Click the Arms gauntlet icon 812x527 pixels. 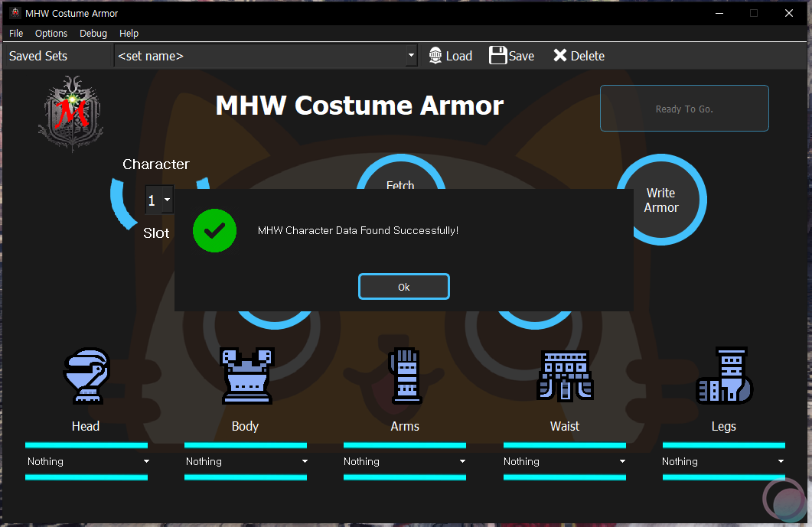[x=405, y=376]
